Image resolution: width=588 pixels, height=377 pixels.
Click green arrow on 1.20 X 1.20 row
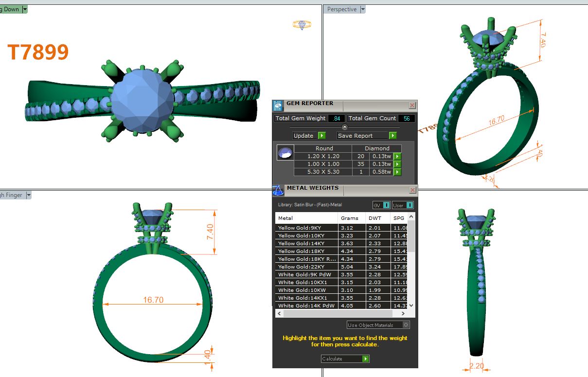click(x=397, y=157)
